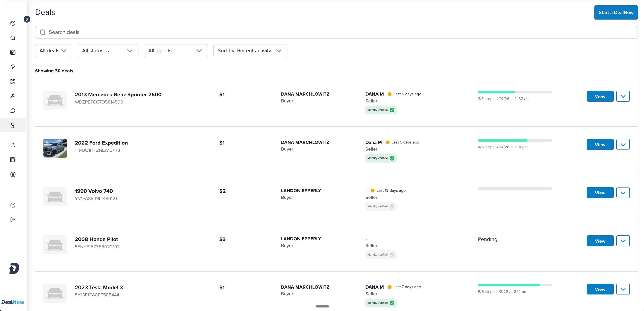Open the All deals filter dropdown

click(53, 51)
